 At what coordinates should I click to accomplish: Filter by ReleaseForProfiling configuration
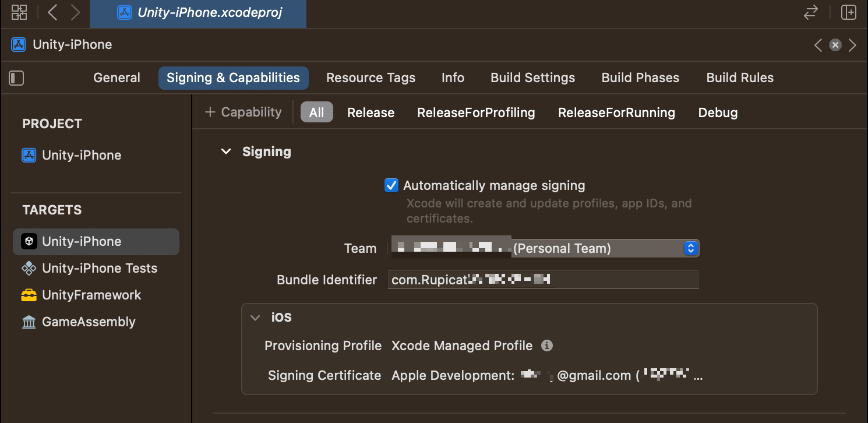click(476, 112)
